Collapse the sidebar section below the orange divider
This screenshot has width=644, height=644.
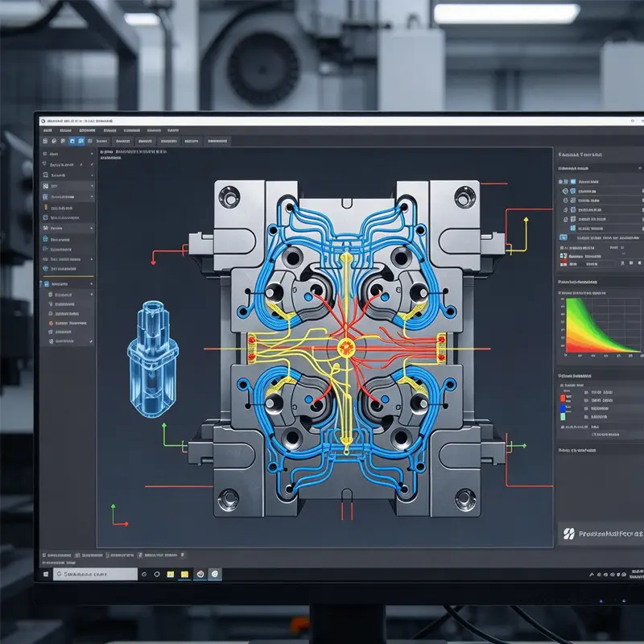[x=92, y=284]
